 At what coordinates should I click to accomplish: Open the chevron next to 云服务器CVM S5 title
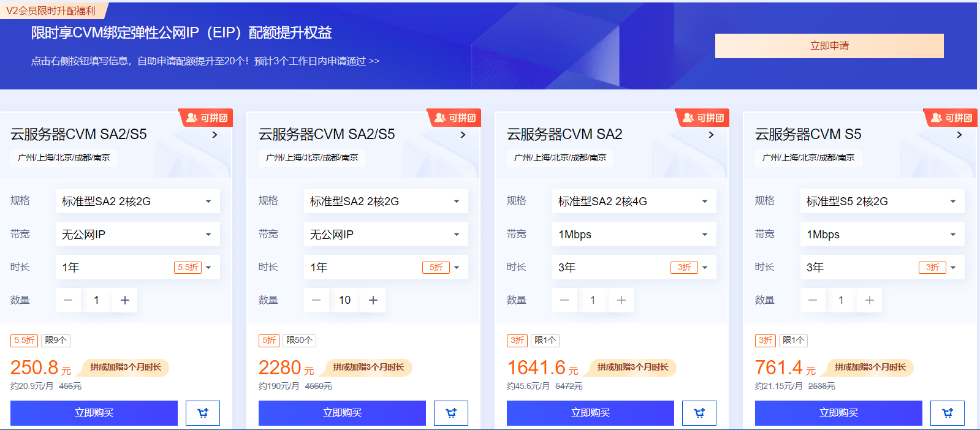click(959, 135)
